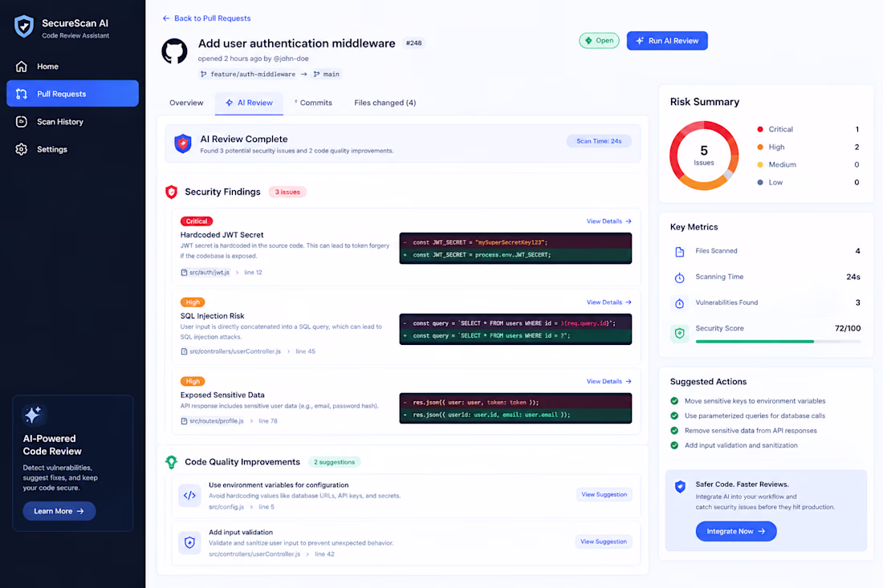Click the Code Quality Improvements lightbulb icon
Screen dimensions: 883x588
point(171,462)
